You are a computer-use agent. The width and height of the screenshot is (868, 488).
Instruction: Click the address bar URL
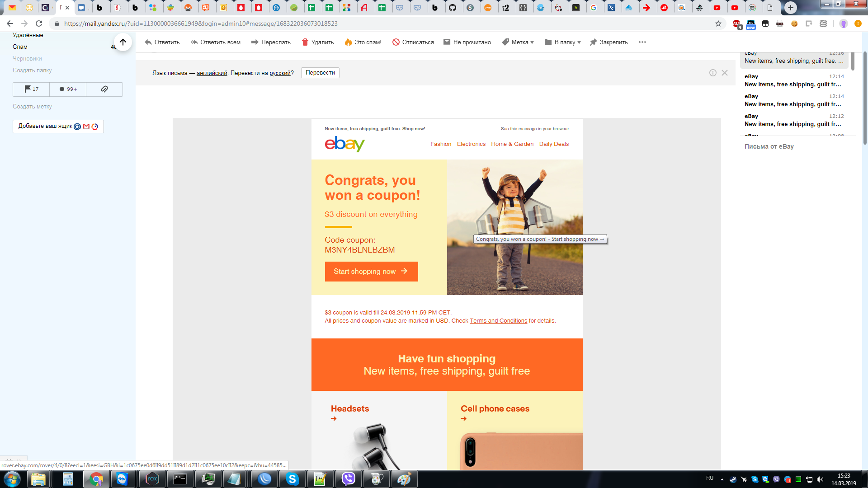pos(201,23)
